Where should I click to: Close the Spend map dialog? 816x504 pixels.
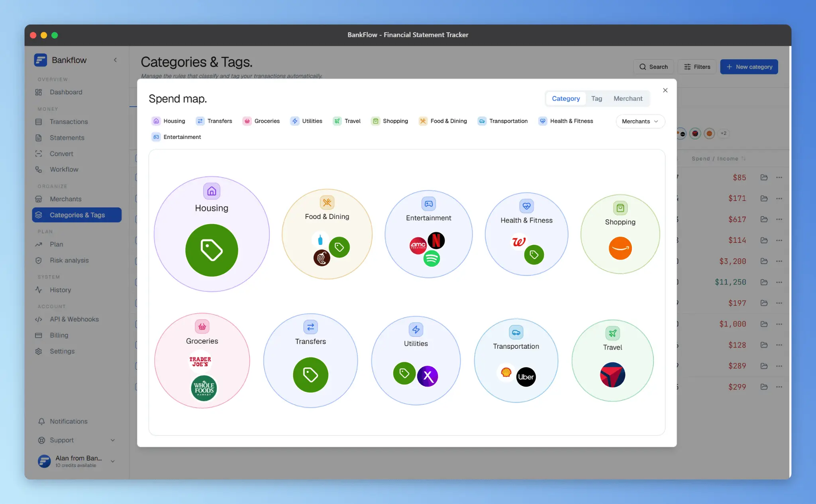665,90
